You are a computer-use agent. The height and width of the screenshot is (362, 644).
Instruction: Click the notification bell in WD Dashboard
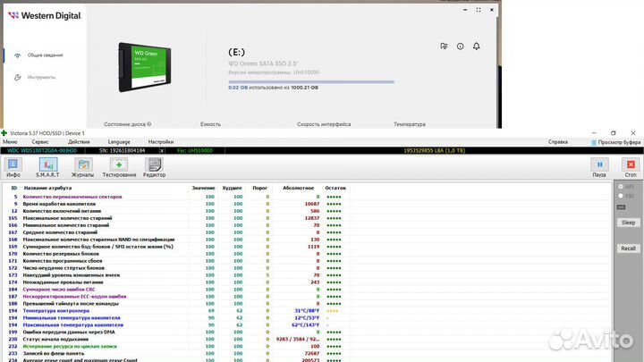[477, 46]
